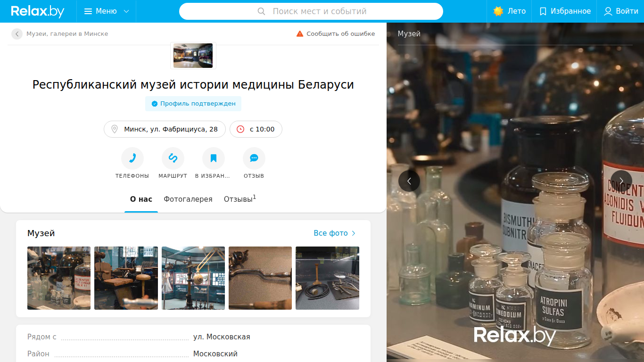The height and width of the screenshot is (362, 644).
Task: Open the first museum bottles thumbnail
Action: [59, 278]
